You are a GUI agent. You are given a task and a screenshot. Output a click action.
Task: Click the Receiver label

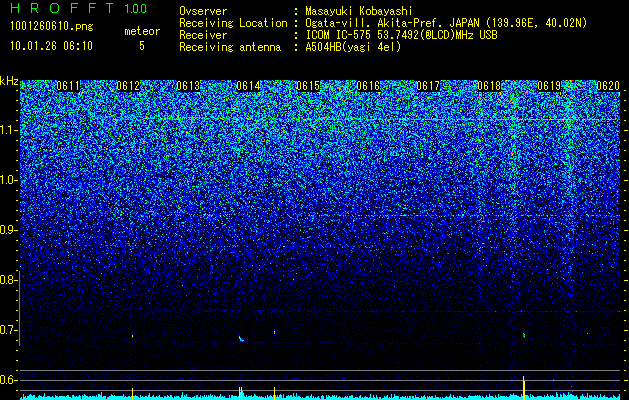coord(203,35)
